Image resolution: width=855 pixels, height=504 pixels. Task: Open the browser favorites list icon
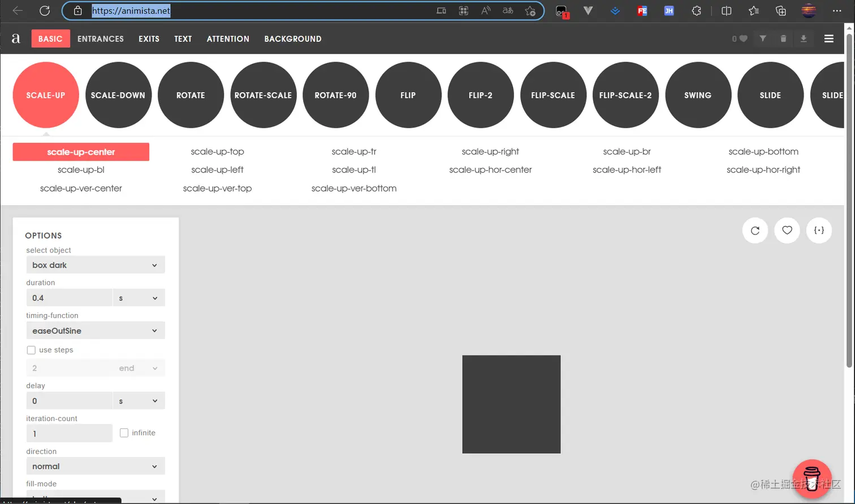pos(754,11)
